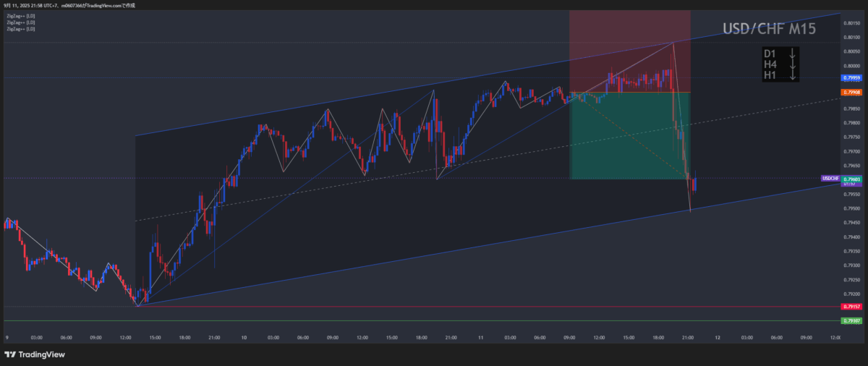Click the USD/CHF M15 chart title

coord(770,30)
